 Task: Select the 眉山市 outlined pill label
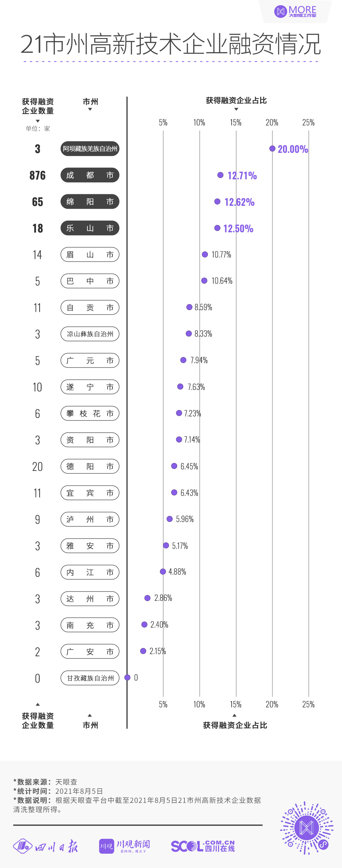(90, 255)
